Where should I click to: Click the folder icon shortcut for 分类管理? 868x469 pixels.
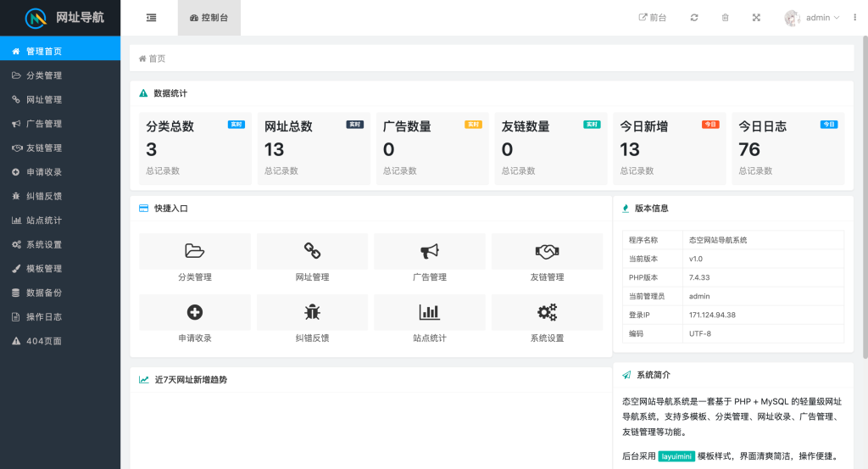tap(195, 251)
